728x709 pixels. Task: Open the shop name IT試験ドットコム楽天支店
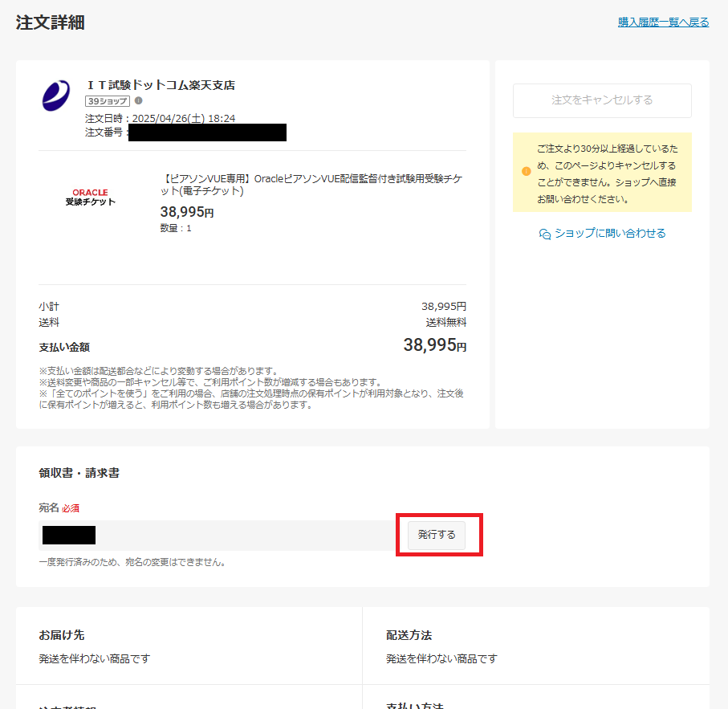(x=161, y=85)
